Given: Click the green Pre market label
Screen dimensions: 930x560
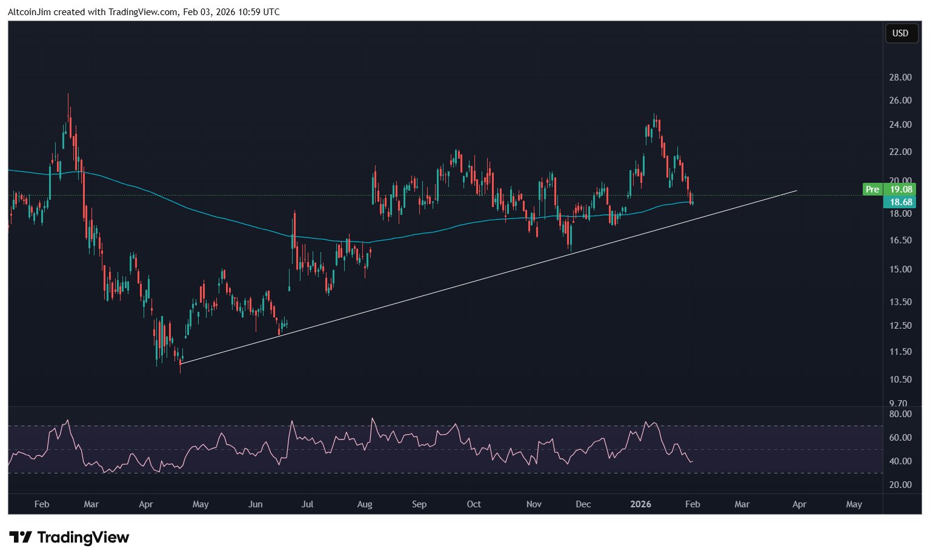Looking at the screenshot, I should click(x=872, y=189).
